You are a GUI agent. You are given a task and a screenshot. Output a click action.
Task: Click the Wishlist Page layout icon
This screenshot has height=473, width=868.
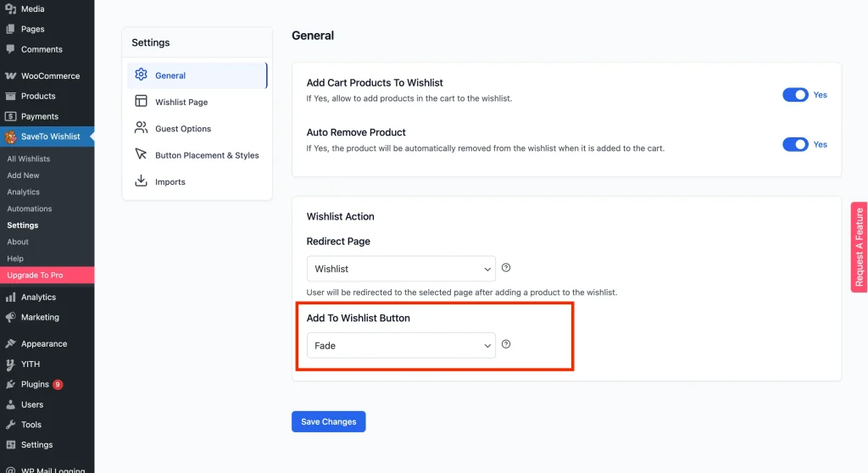142,101
